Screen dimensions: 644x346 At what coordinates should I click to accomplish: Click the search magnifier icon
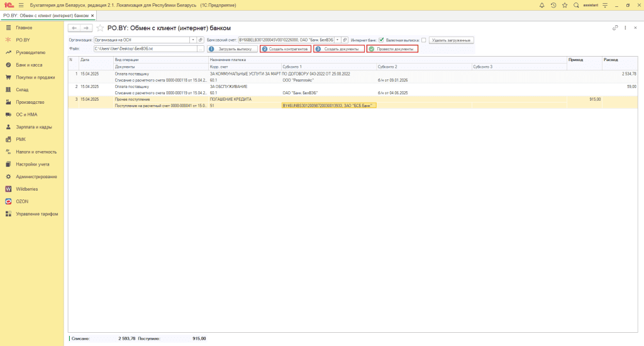point(576,5)
